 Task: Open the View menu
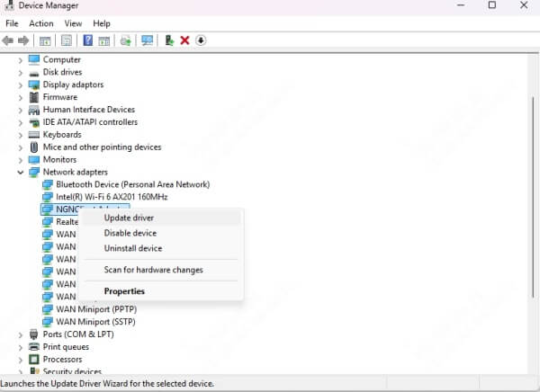[x=73, y=23]
